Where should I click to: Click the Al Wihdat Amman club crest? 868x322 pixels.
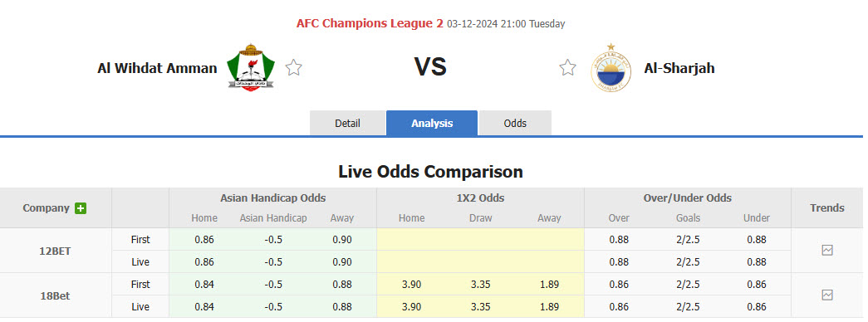click(x=251, y=67)
